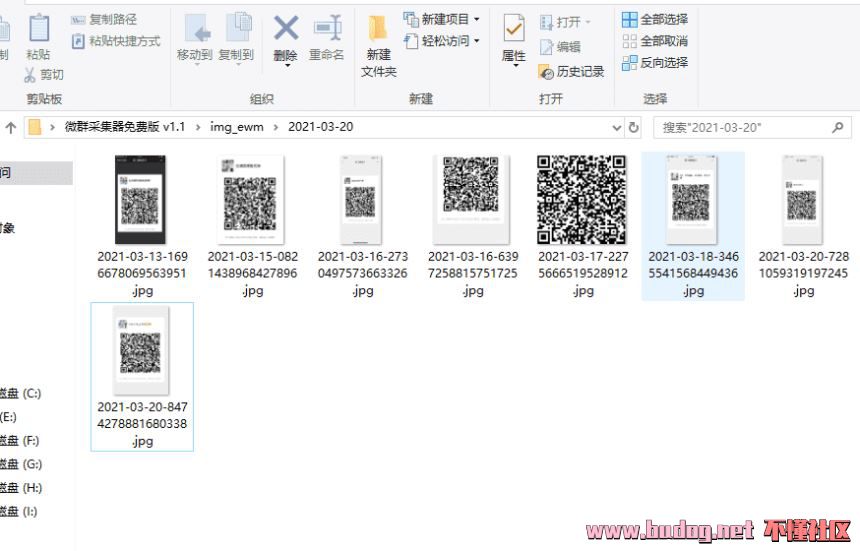
Task: Click the New item (新建项目) icon
Action: pyautogui.click(x=411, y=19)
